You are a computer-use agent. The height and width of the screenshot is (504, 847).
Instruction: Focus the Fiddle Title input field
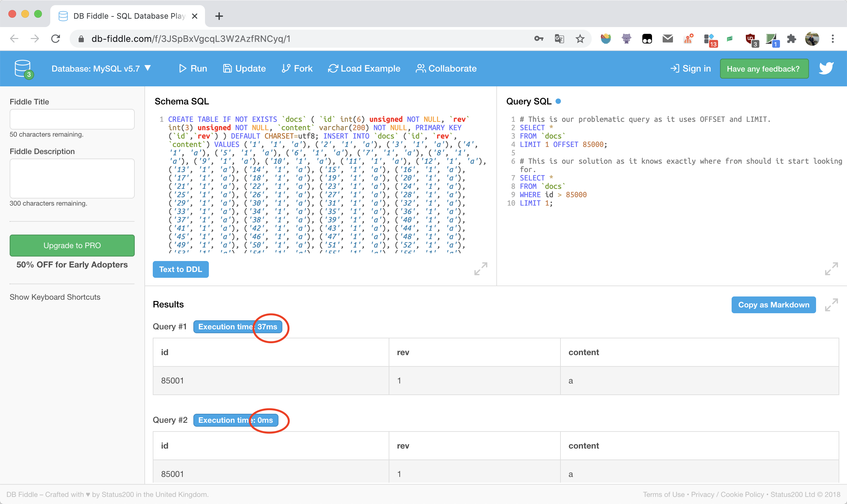pyautogui.click(x=72, y=119)
